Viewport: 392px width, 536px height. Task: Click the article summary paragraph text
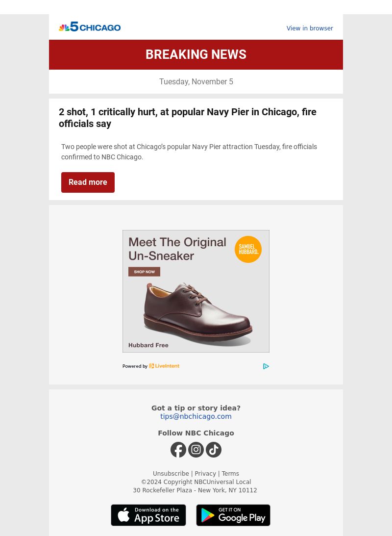pos(189,152)
